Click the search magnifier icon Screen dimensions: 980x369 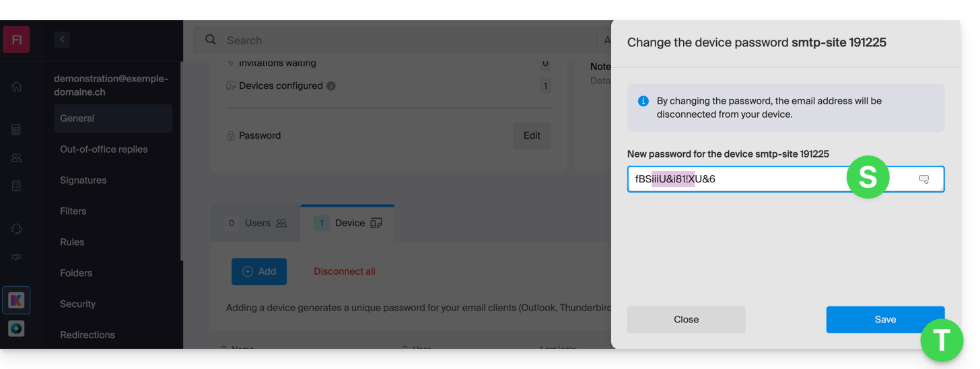tap(211, 40)
